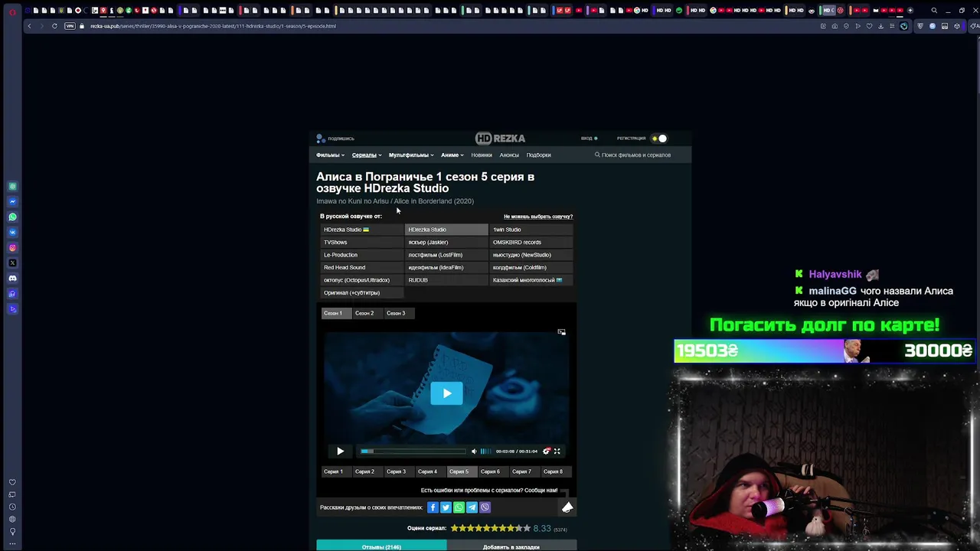Toggle the site light/dark theme switch
This screenshot has width=980, height=551.
tap(659, 139)
